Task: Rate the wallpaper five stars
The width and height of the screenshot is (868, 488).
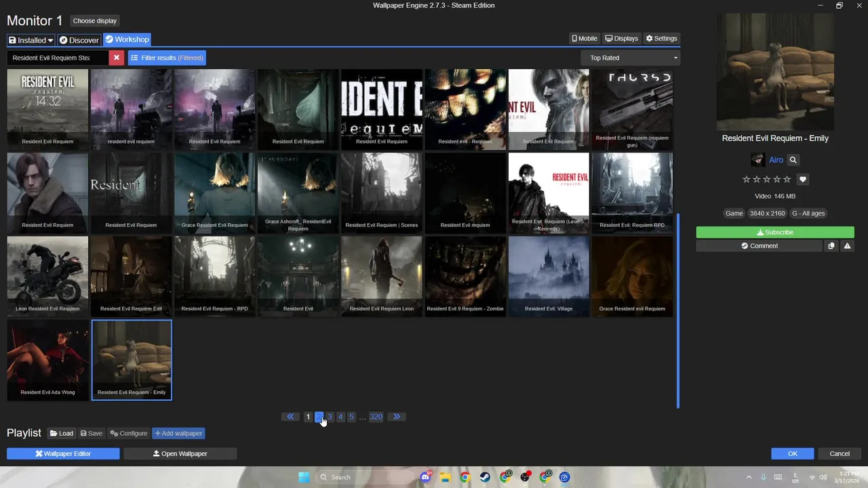Action: click(787, 180)
